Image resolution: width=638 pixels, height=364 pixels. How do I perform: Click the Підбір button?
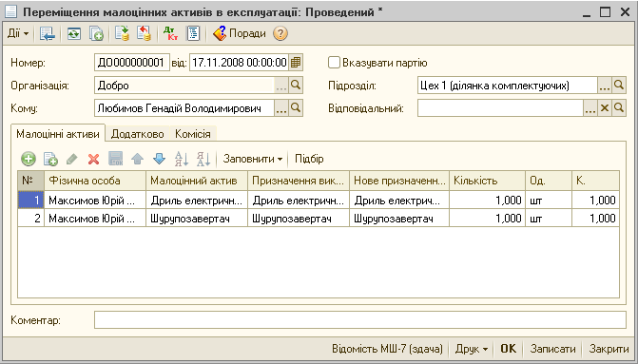pos(309,159)
